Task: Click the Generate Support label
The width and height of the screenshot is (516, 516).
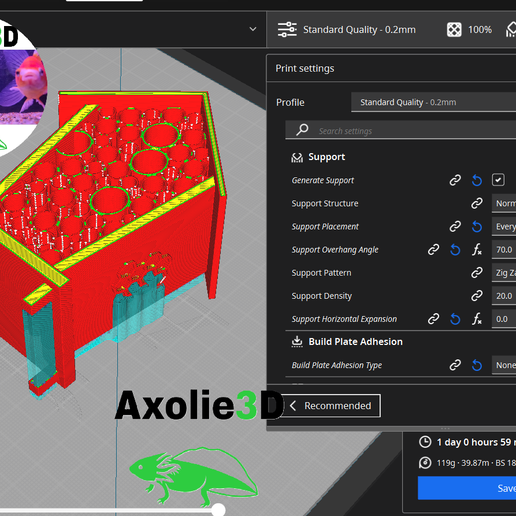Action: [x=323, y=180]
